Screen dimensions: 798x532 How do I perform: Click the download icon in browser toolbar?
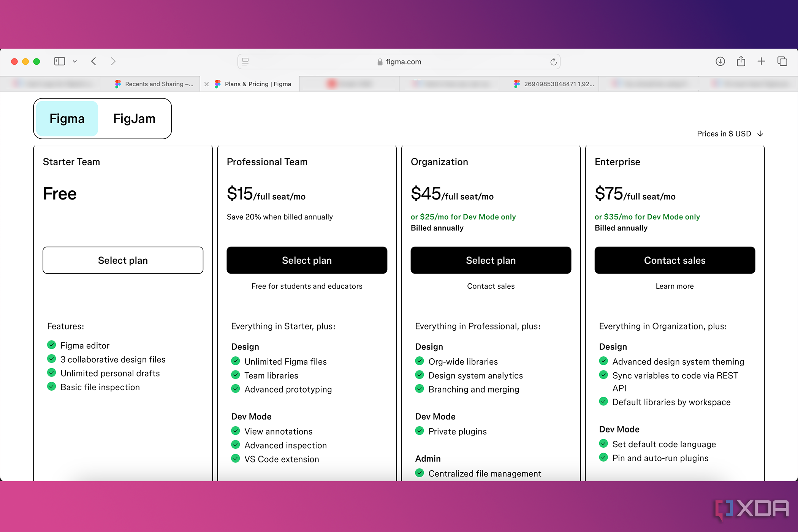(721, 61)
